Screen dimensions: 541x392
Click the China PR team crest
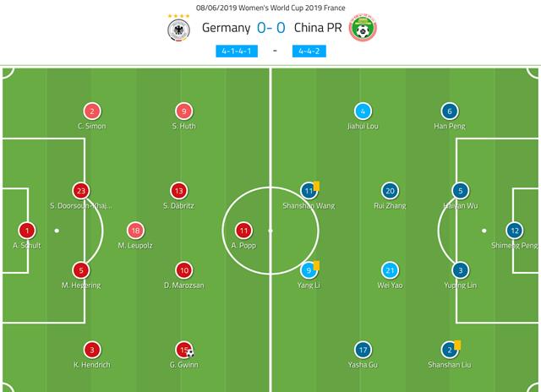(x=363, y=30)
